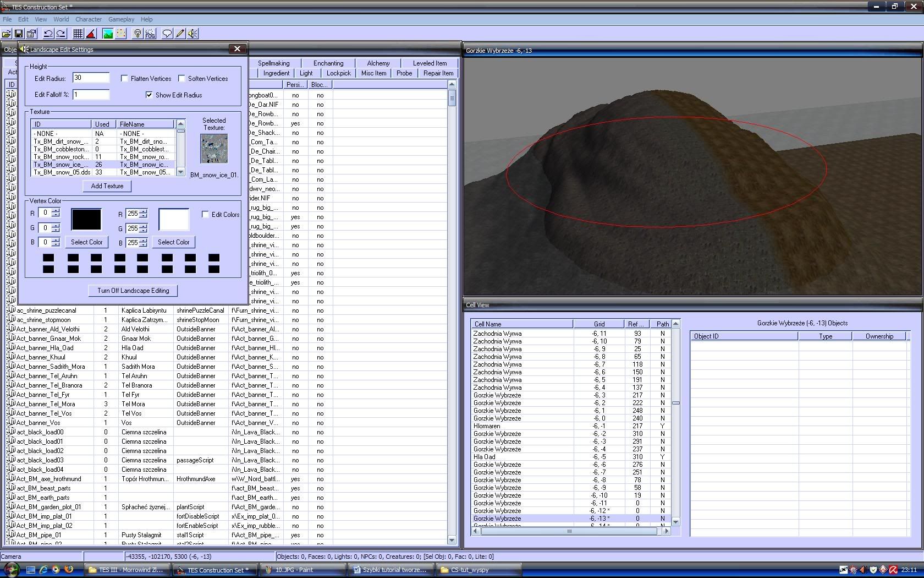
Task: Enable the Edit Colors checkbox
Action: point(205,215)
